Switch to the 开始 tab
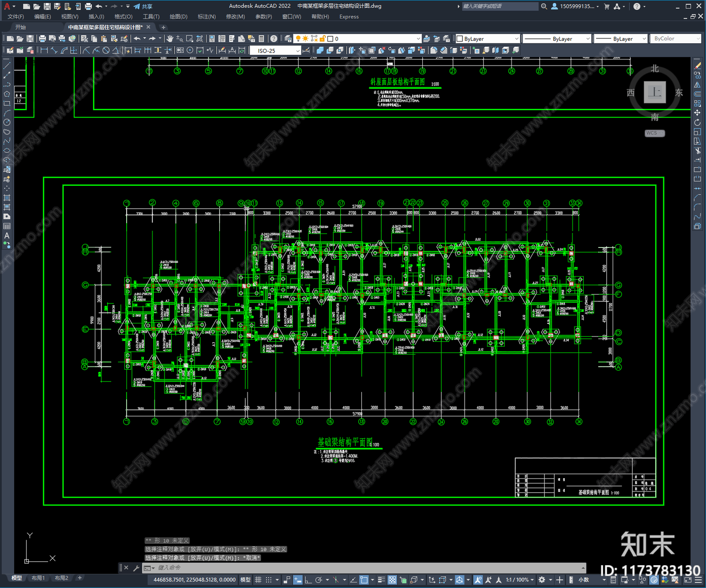The height and width of the screenshot is (588, 706). point(21,27)
